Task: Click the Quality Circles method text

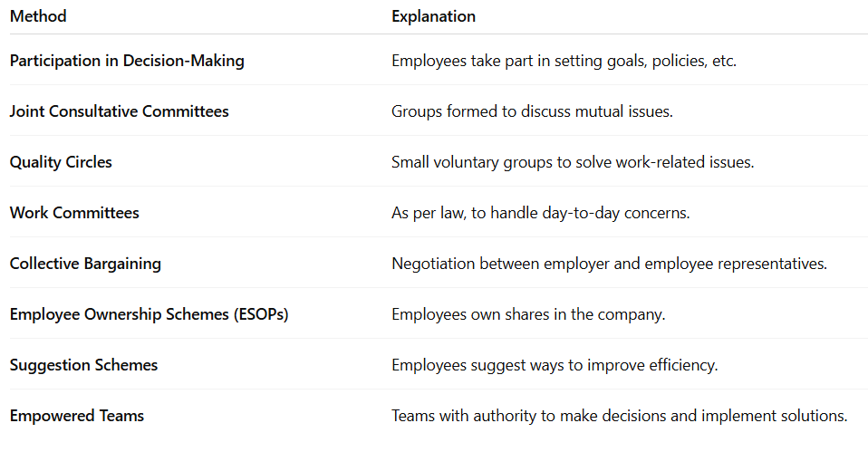Action: [x=61, y=162]
